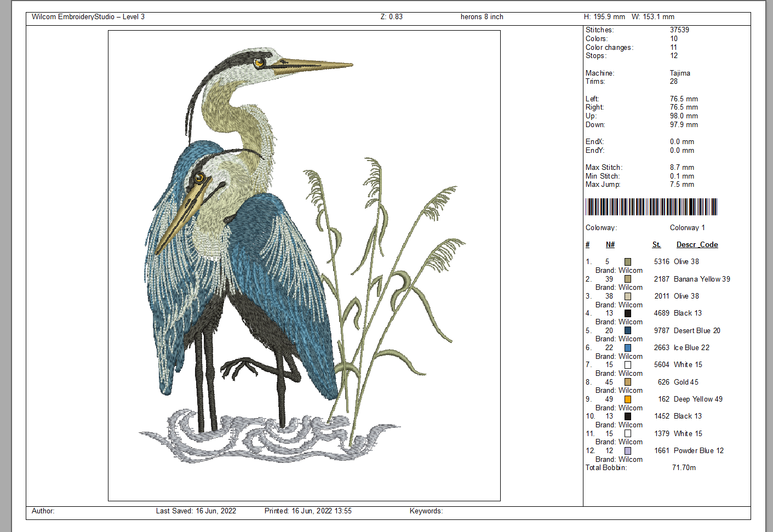Click the EndX value '0.0 mm'
This screenshot has height=532, width=773.
tap(682, 142)
